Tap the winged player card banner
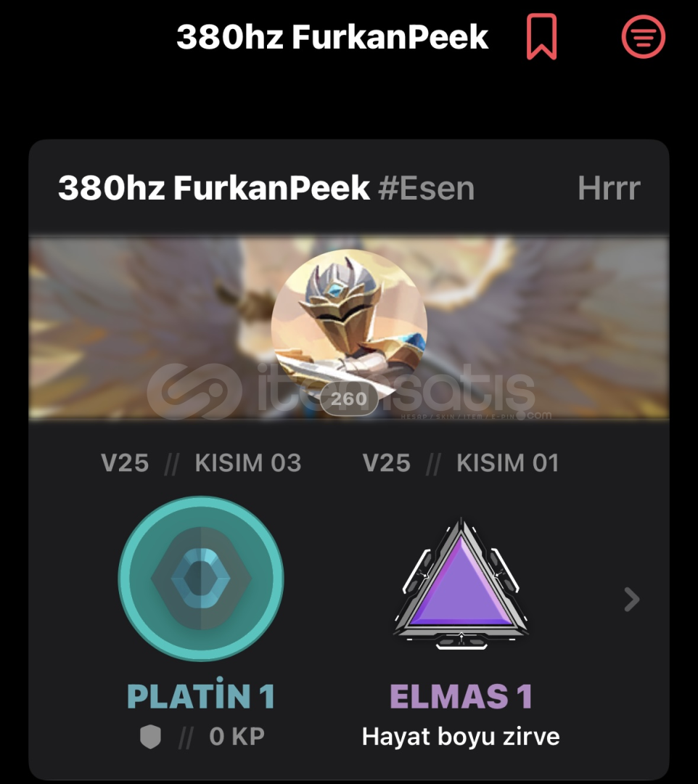 (x=349, y=327)
